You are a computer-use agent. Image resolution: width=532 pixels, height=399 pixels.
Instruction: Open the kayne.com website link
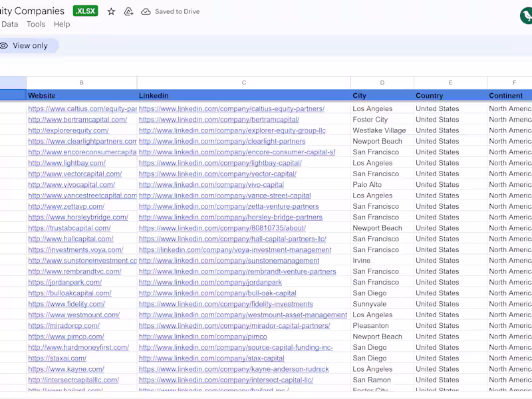[x=66, y=369]
